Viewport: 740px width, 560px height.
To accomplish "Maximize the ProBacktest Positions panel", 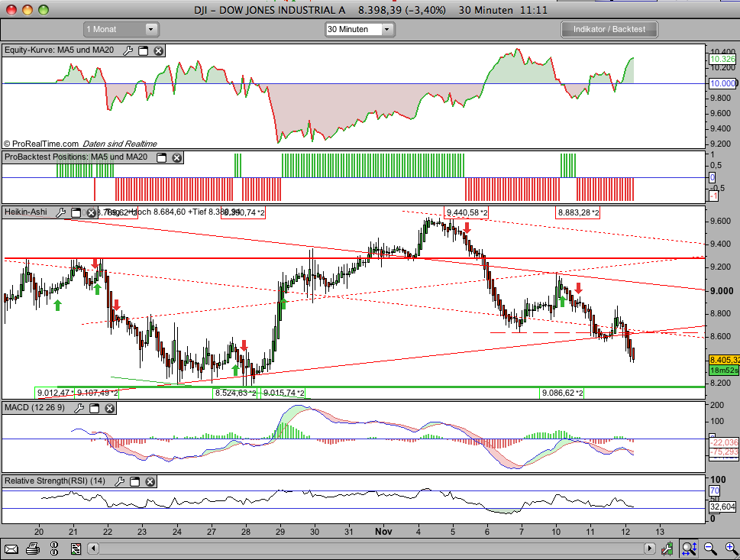I will (161, 157).
